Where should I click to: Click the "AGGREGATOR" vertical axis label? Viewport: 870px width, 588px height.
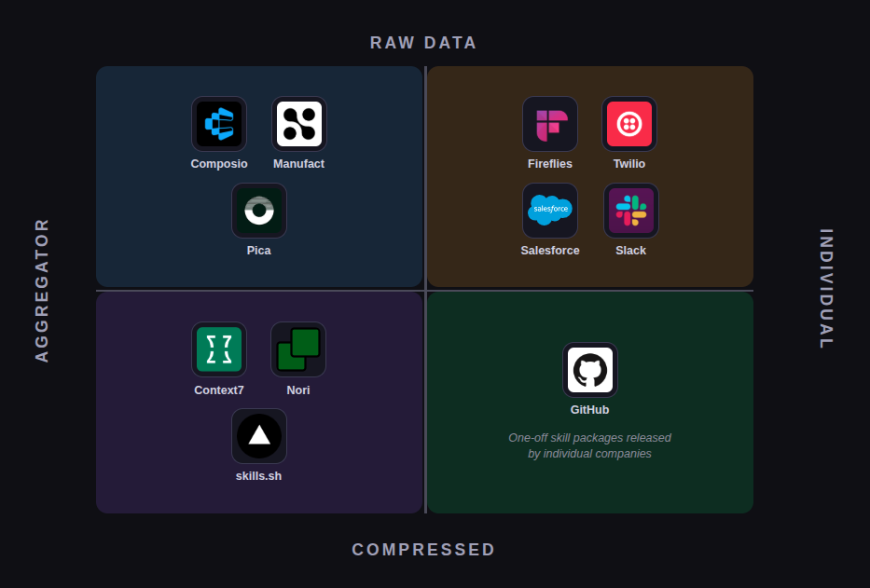[x=42, y=290]
